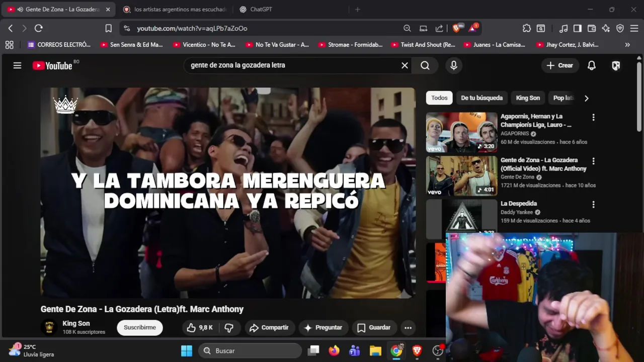Click the youtube.com address bar URL
Viewport: 644px width, 362px height.
pyautogui.click(x=192, y=29)
